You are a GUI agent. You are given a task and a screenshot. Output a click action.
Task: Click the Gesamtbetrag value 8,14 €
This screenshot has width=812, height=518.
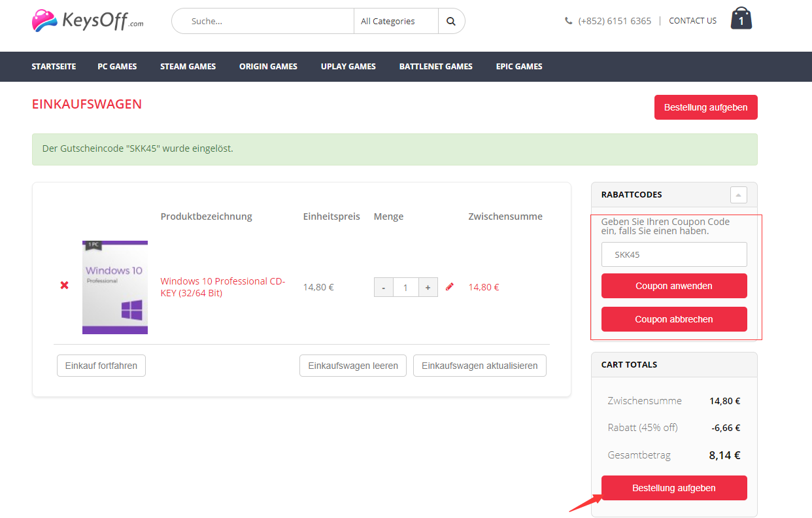(x=724, y=455)
